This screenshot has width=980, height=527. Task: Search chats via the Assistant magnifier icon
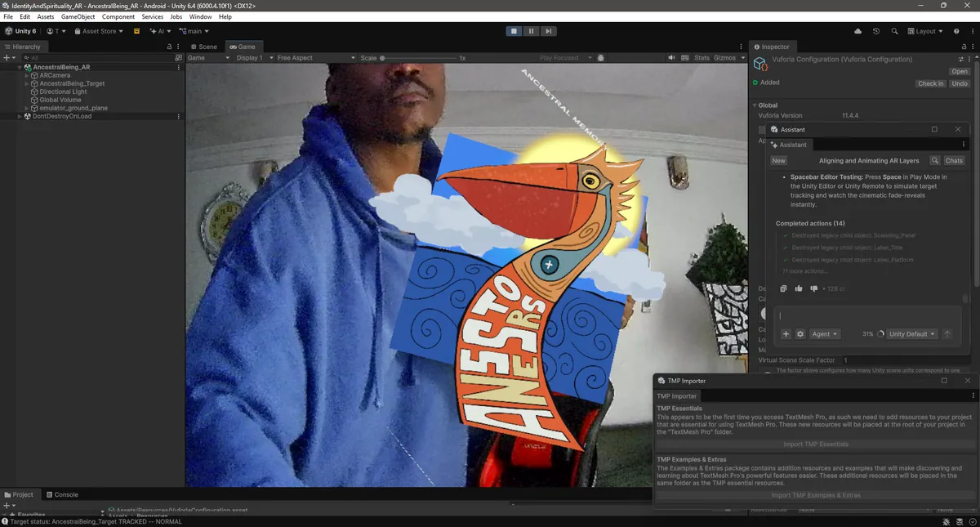point(935,161)
